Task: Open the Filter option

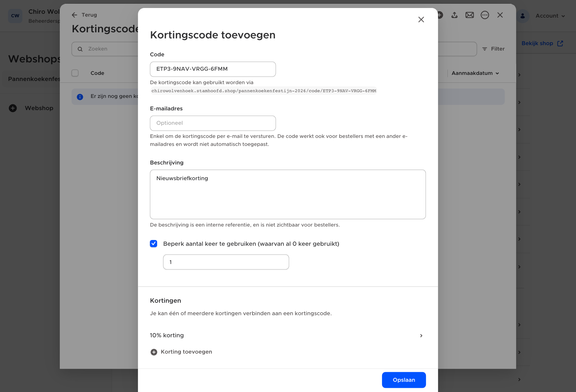Action: (493, 49)
